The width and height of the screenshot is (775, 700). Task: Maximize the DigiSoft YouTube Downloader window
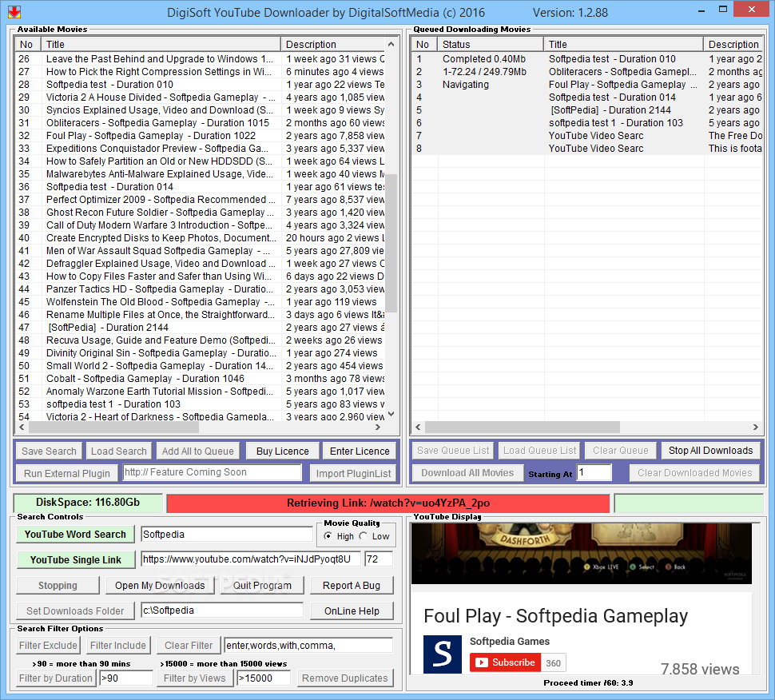pos(723,10)
